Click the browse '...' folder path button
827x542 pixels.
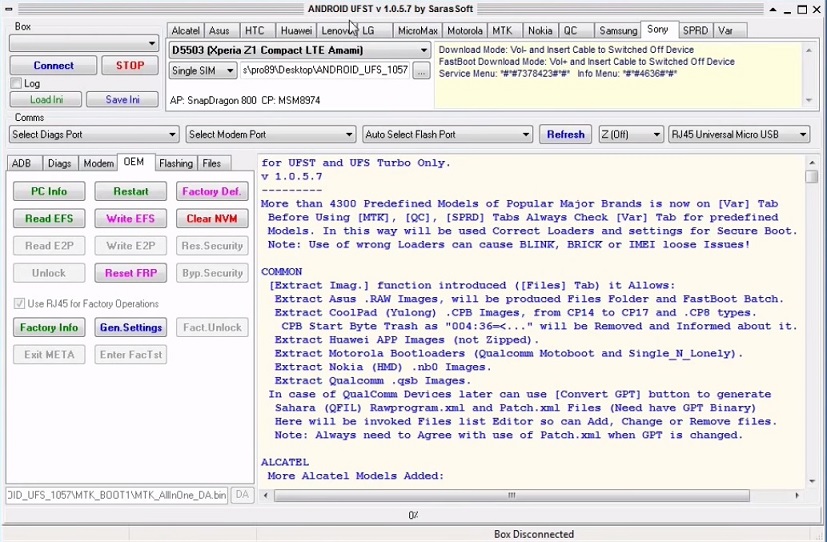tap(420, 71)
